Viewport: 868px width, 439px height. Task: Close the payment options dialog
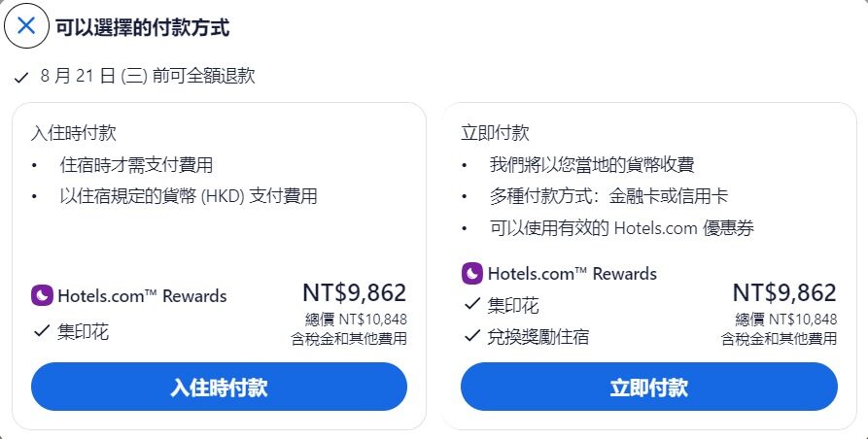coord(26,25)
